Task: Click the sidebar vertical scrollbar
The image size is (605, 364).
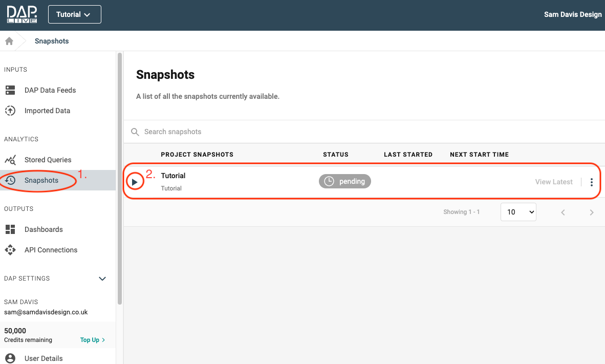Action: [120, 179]
